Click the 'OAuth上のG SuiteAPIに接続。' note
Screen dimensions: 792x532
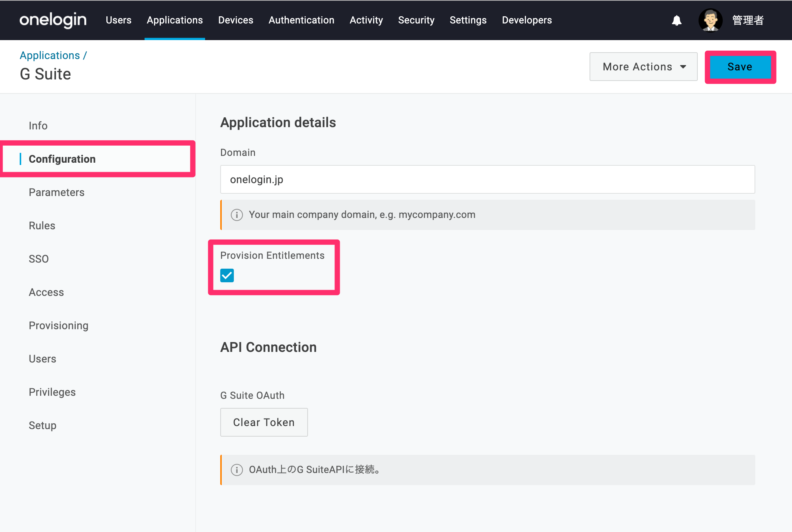pos(315,470)
